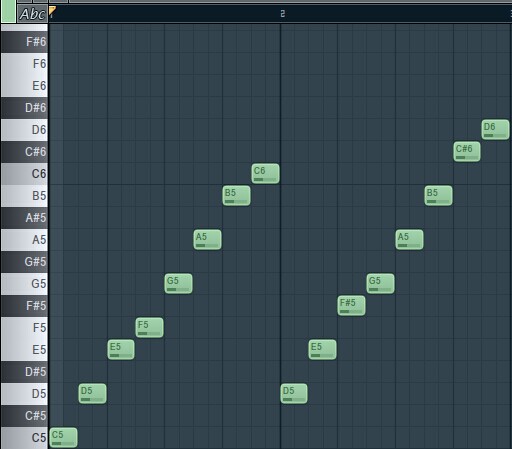Click the green color box beside Abc
Screen dimensions: 512x449
point(8,11)
